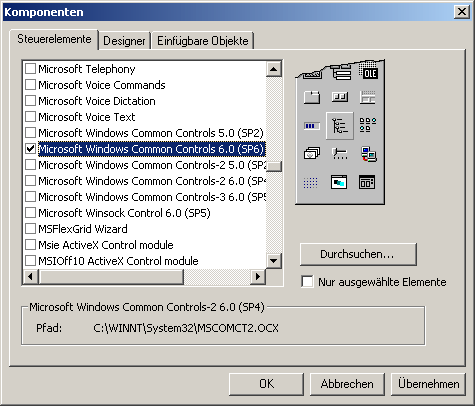This screenshot has width=475, height=406.
Task: Click the list's scroll-down arrow
Action: 274,261
